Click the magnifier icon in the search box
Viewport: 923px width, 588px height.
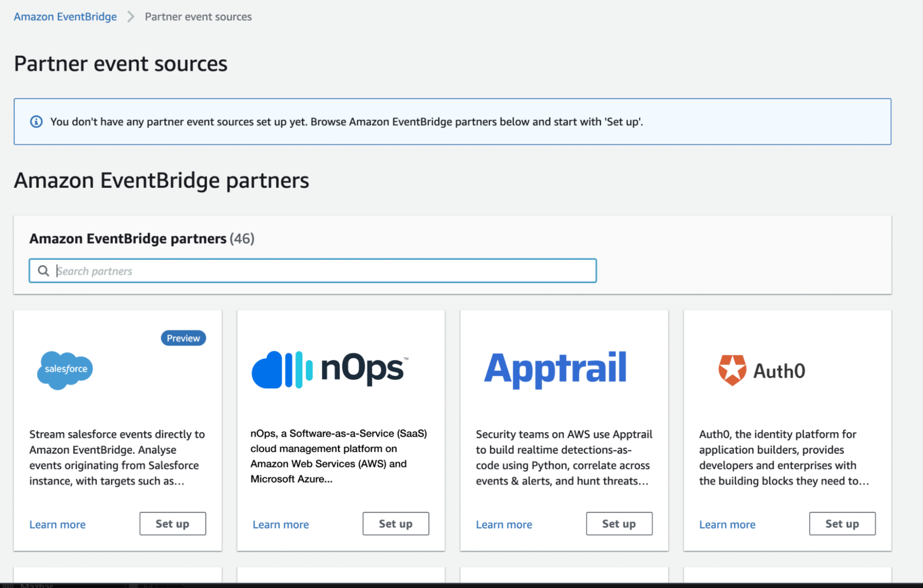click(x=44, y=270)
